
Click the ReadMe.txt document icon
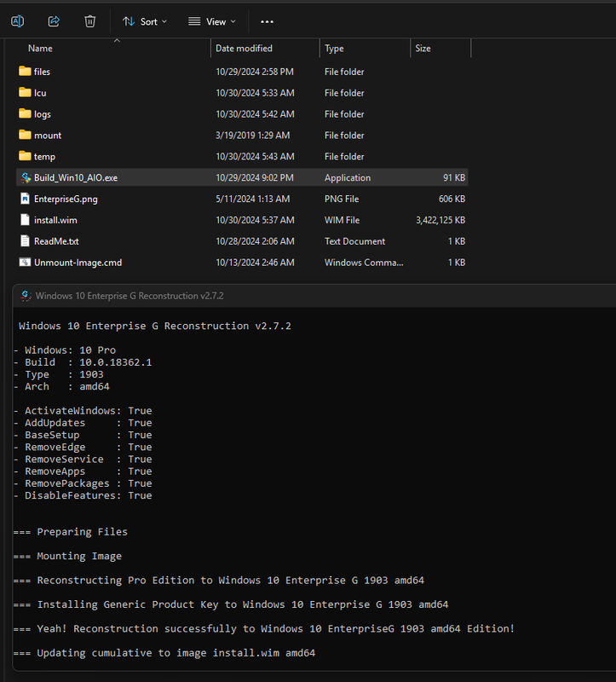tap(26, 241)
